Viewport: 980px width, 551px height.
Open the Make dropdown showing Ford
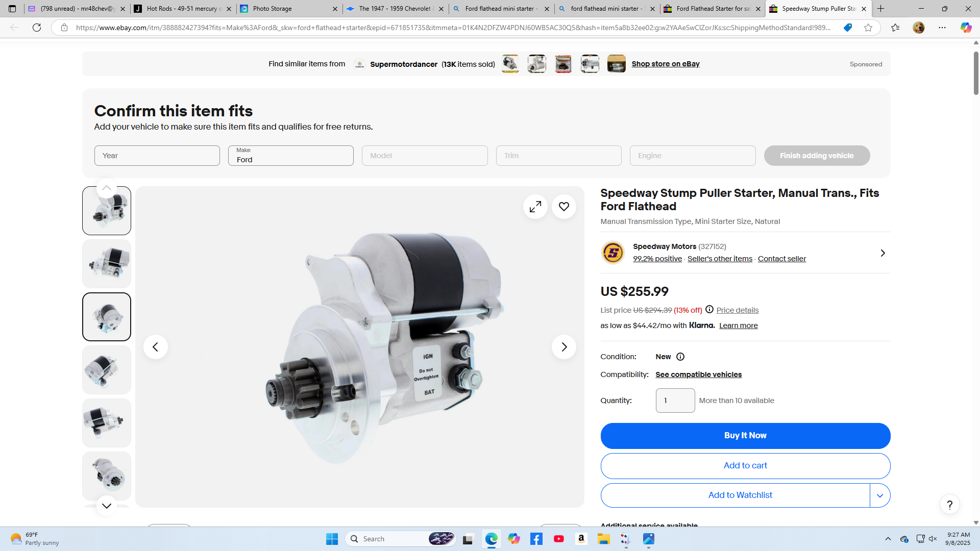click(x=290, y=156)
